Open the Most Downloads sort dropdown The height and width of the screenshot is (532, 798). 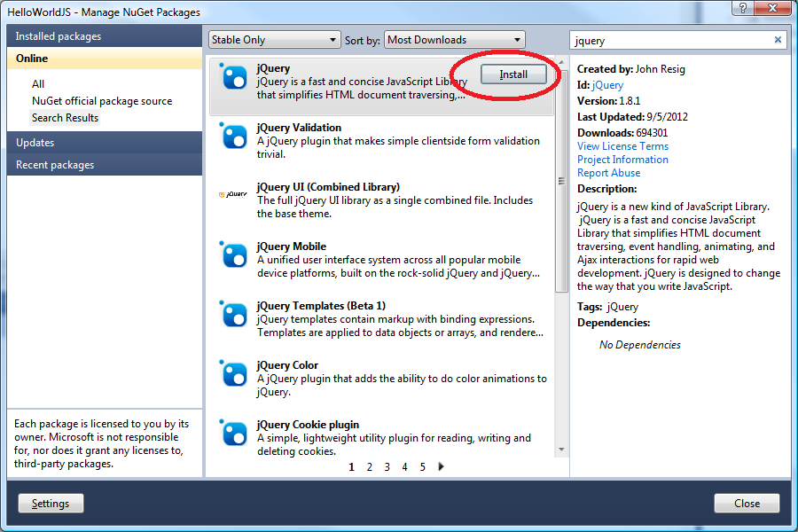[x=455, y=40]
